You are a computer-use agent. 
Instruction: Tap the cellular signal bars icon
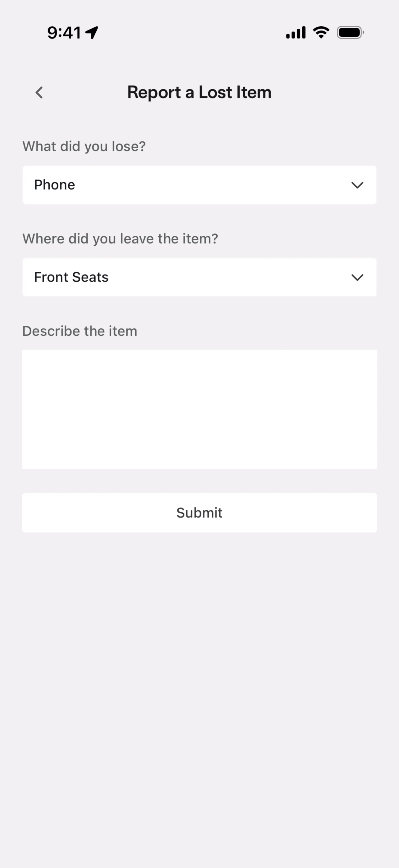pyautogui.click(x=296, y=33)
